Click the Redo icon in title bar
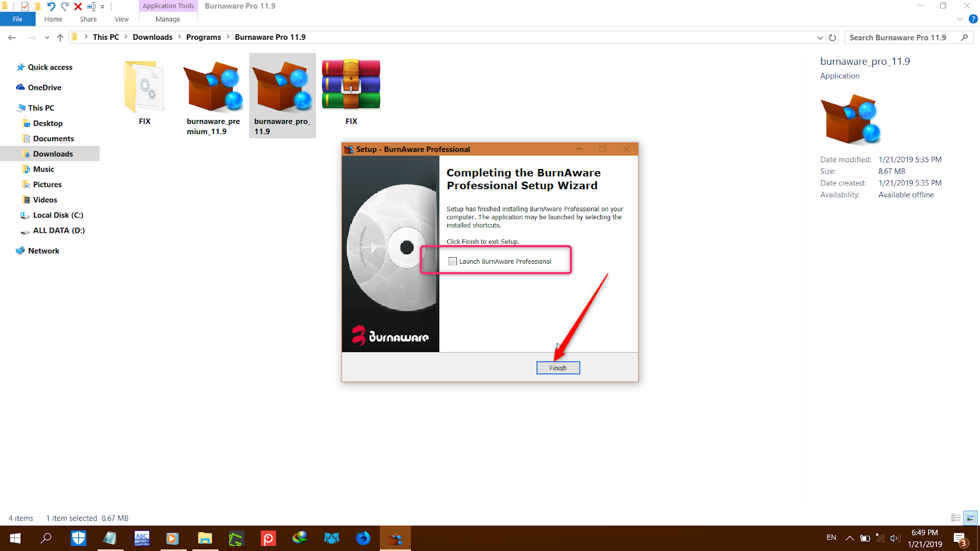This screenshot has width=980, height=551. pos(64,6)
